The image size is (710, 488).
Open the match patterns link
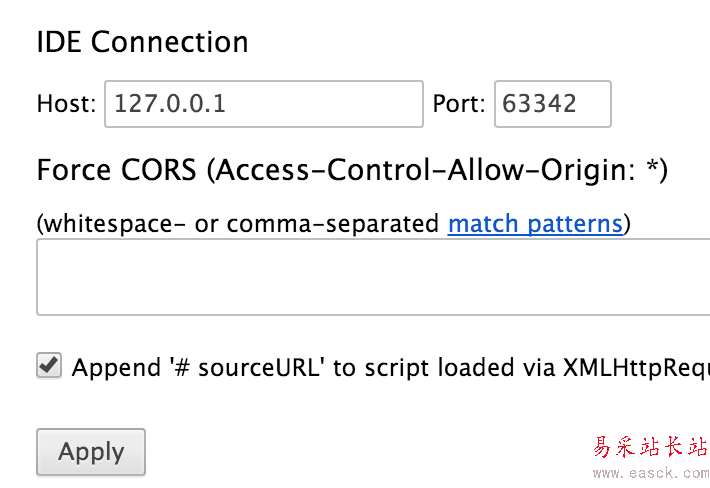535,223
